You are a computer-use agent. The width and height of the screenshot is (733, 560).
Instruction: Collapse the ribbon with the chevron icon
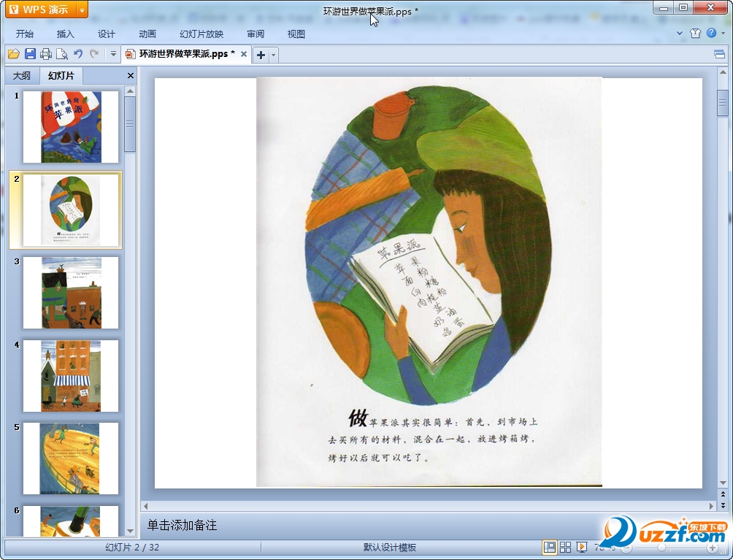coord(680,33)
